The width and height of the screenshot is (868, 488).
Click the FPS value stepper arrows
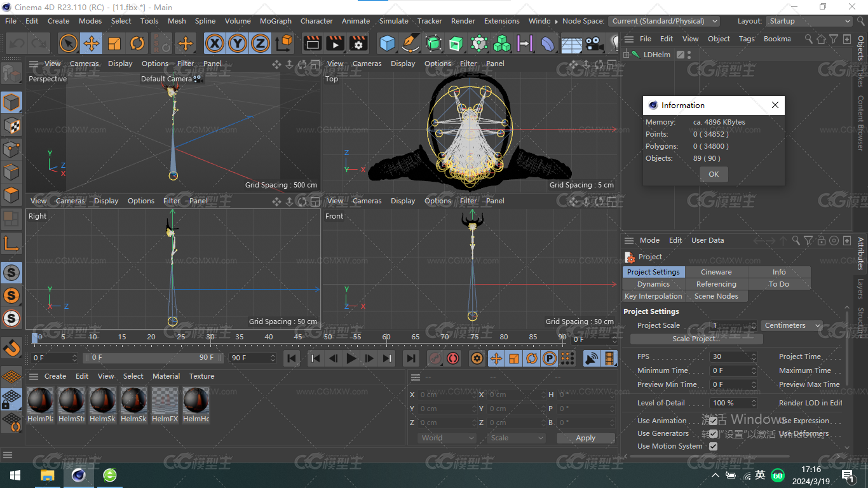(754, 356)
